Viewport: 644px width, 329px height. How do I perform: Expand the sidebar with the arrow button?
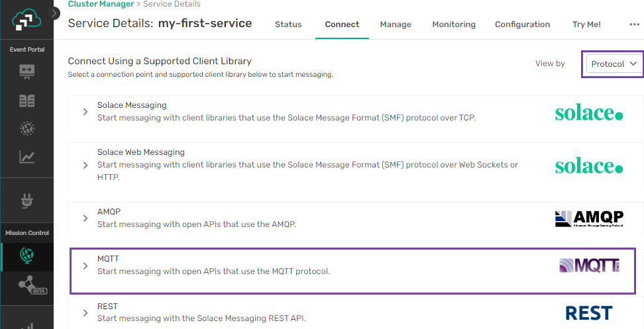coord(56,13)
